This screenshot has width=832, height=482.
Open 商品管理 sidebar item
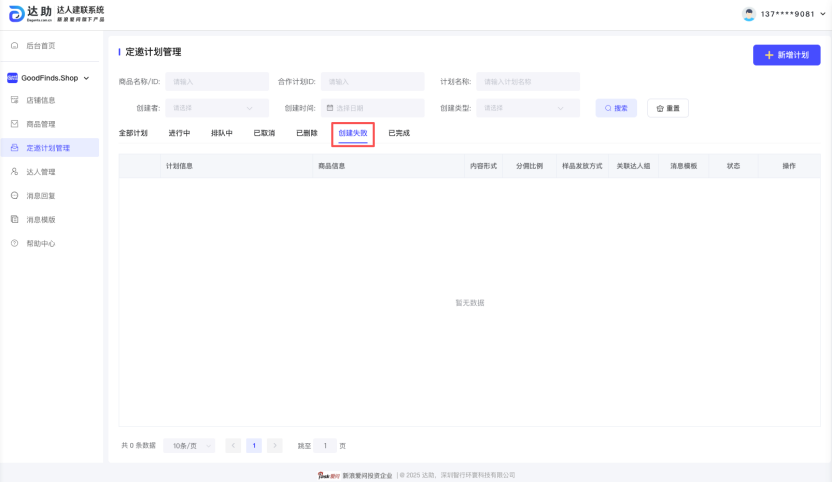tap(40, 124)
